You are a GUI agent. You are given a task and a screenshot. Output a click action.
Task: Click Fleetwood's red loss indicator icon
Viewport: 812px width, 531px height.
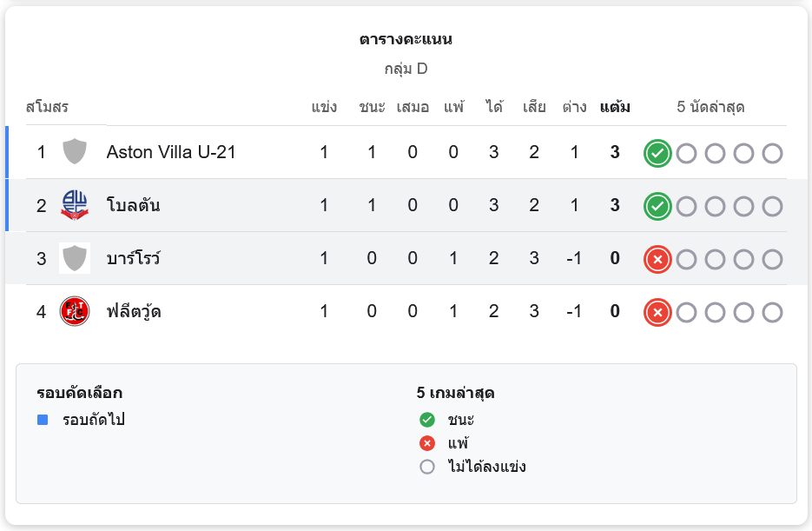[x=657, y=312]
